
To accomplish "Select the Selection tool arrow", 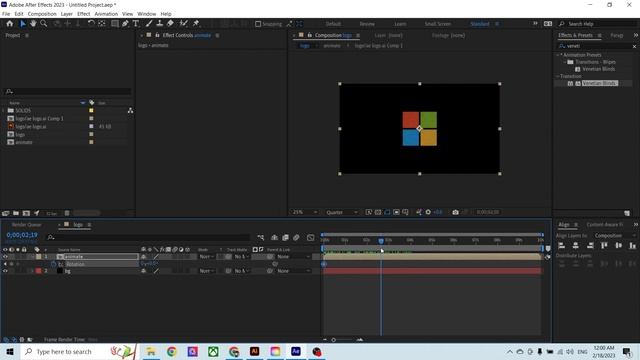I will click(x=23, y=24).
